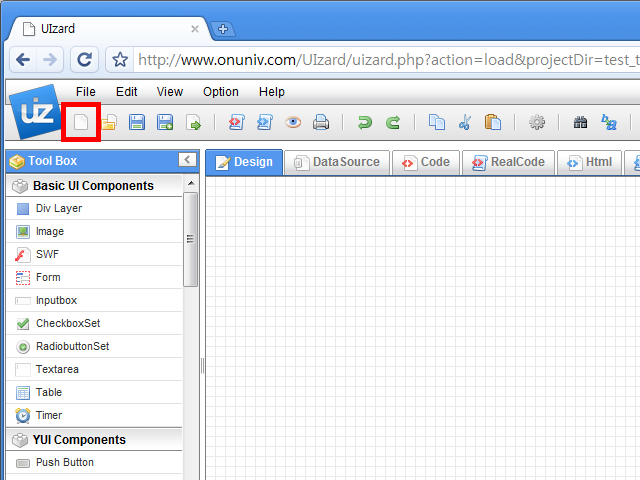
Task: Open the File menu
Action: (86, 92)
